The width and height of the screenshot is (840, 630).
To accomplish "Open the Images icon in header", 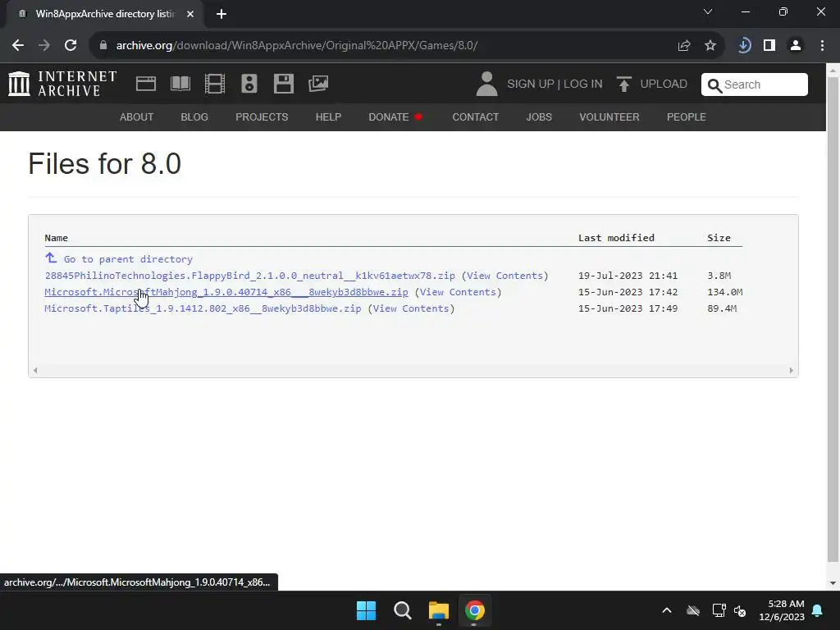I will (318, 84).
